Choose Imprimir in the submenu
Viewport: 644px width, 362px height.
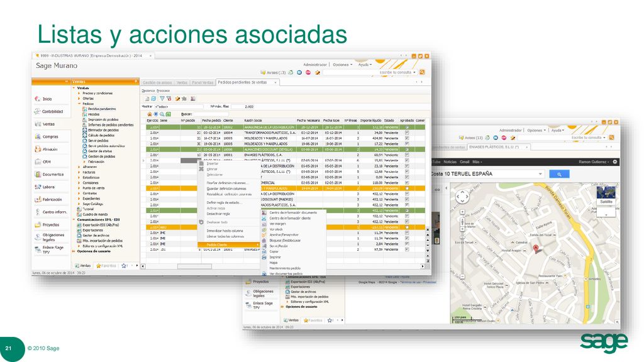point(275,257)
